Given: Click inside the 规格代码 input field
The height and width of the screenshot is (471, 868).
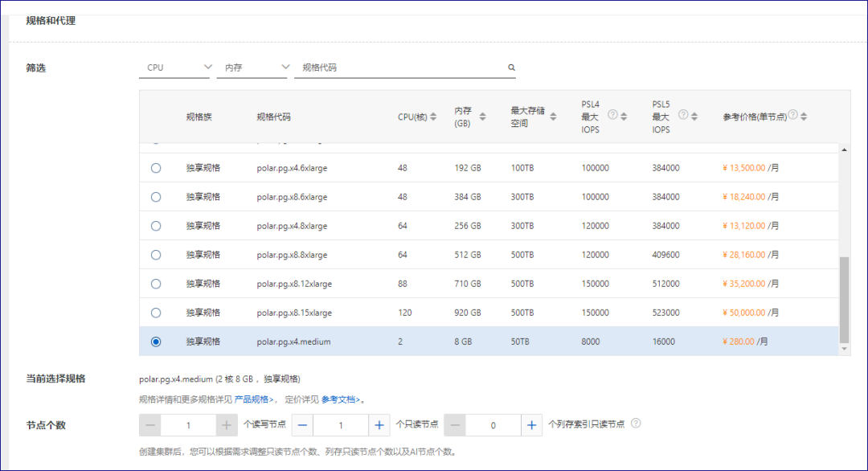Looking at the screenshot, I should 386,68.
